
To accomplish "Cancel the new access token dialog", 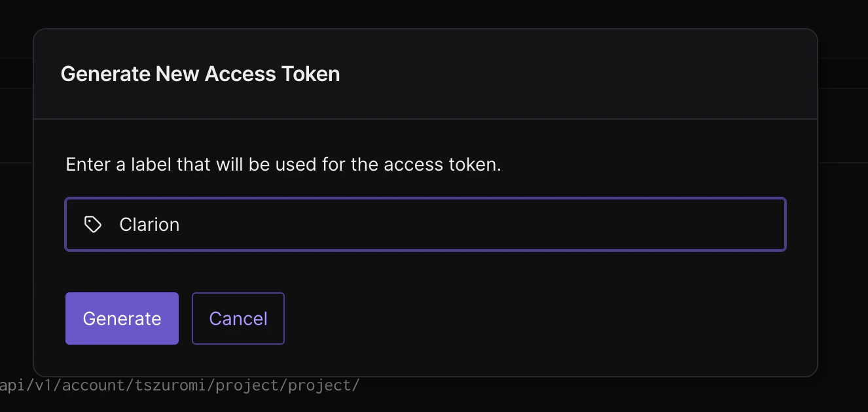I will pos(238,318).
